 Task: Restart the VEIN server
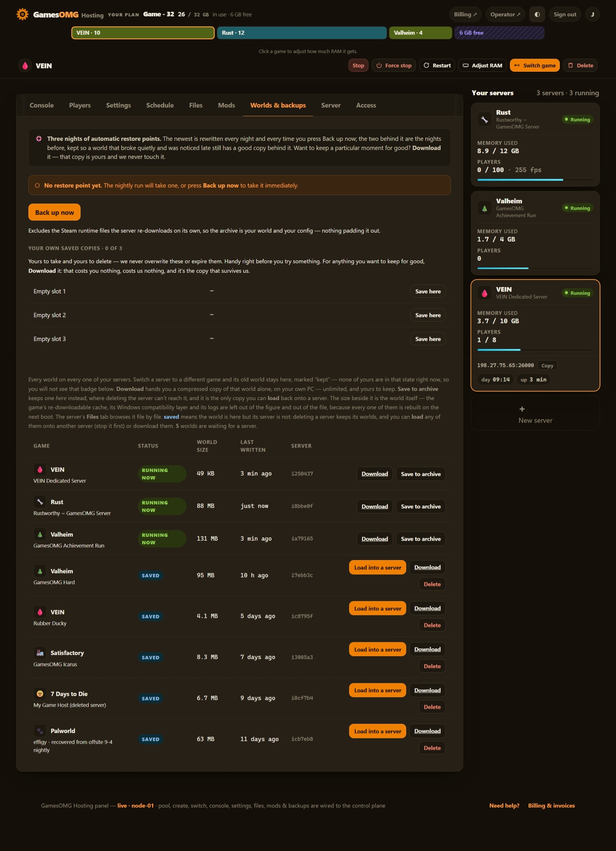click(437, 65)
